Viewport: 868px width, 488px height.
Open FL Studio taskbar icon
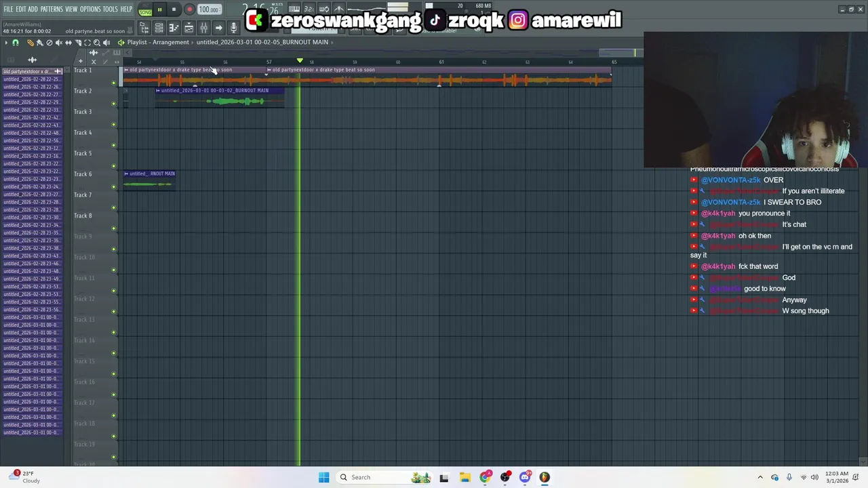coord(545,477)
